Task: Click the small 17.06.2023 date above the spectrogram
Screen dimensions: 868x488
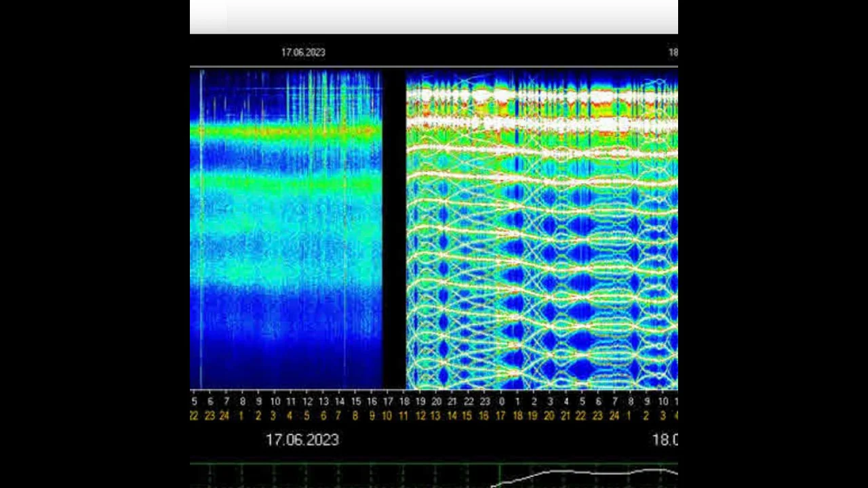Action: pos(303,52)
